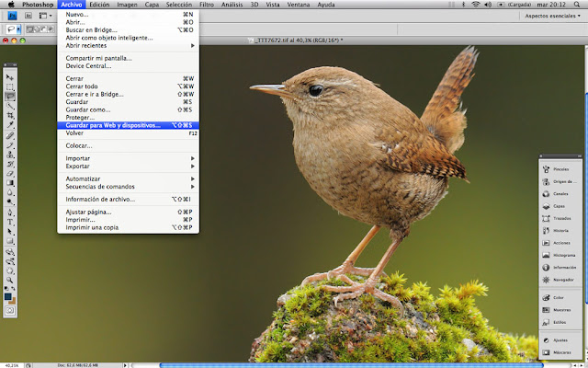Image resolution: width=588 pixels, height=368 pixels.
Task: Select the Lasso tool in toolbox
Action: [x=10, y=97]
